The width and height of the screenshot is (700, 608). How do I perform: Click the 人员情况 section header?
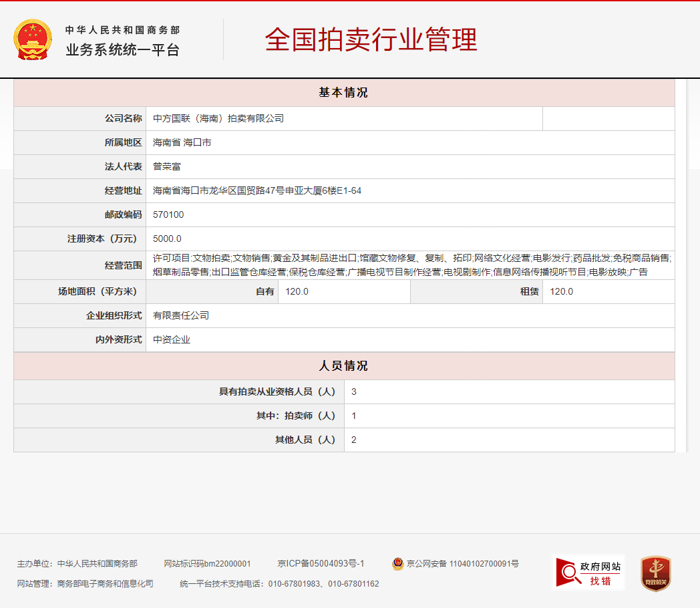point(343,366)
